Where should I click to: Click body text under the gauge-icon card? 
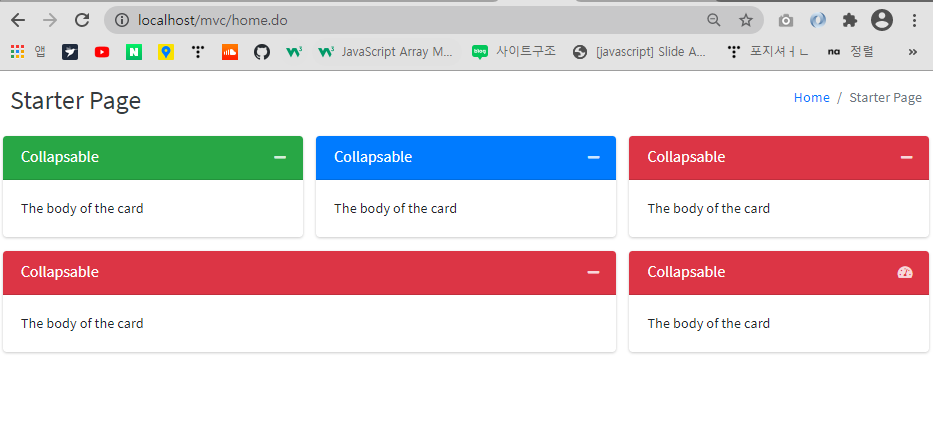click(709, 323)
